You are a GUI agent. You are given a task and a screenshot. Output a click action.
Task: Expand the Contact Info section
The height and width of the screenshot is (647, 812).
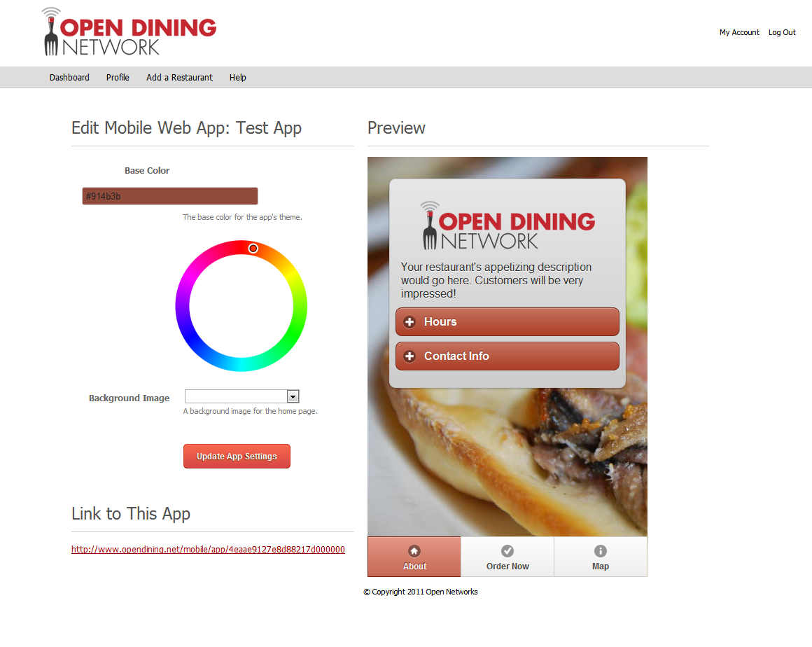click(x=507, y=356)
